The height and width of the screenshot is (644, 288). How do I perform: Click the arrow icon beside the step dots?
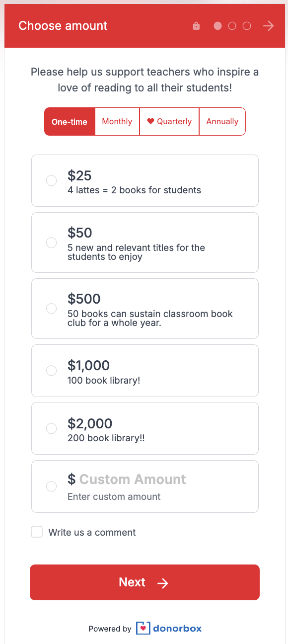pos(268,26)
